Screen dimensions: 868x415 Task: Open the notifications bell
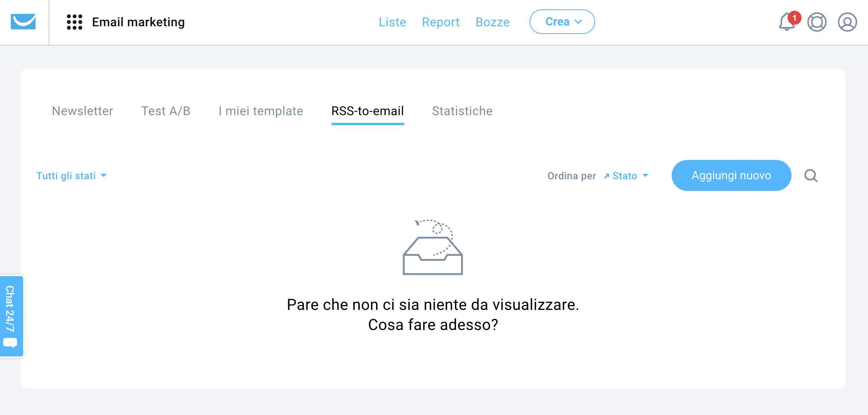tap(787, 22)
